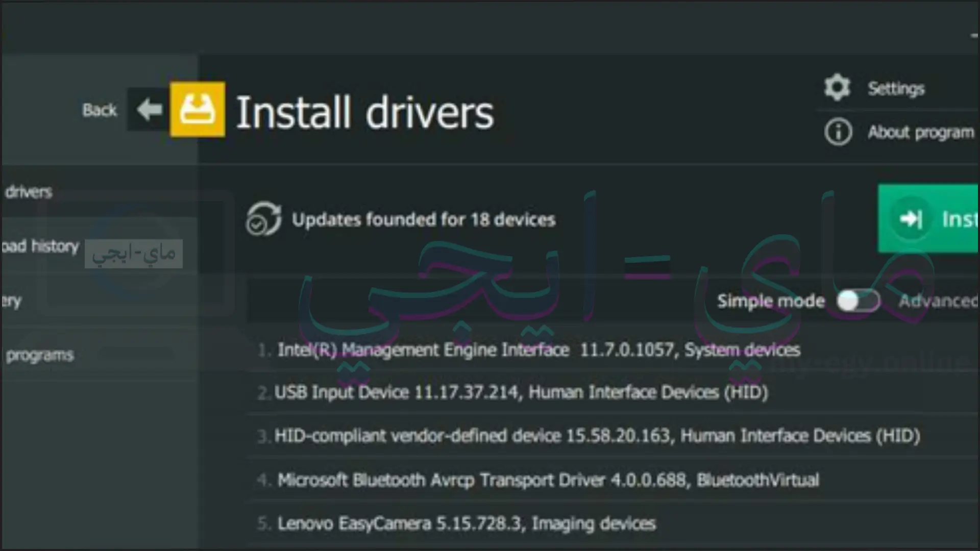Click the Back arrow icon
Image resolution: width=980 pixels, height=551 pixels.
pos(149,110)
